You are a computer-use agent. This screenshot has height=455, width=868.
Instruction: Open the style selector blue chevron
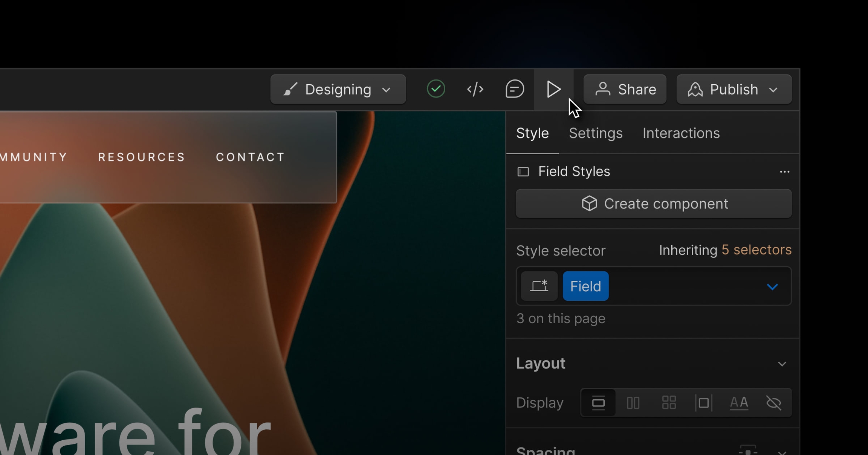pyautogui.click(x=772, y=287)
